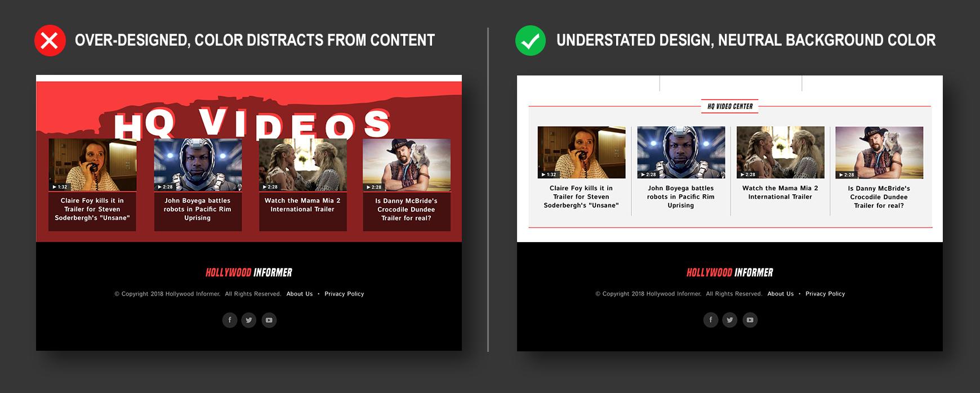Open Mama Mia 2 thumbnail on red background
Viewport: 980px width, 393px height.
pos(302,165)
